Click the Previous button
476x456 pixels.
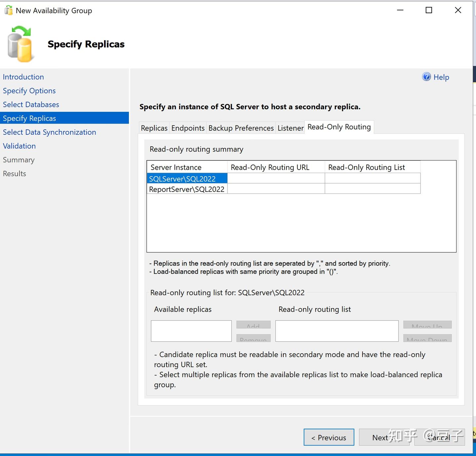[x=328, y=437]
